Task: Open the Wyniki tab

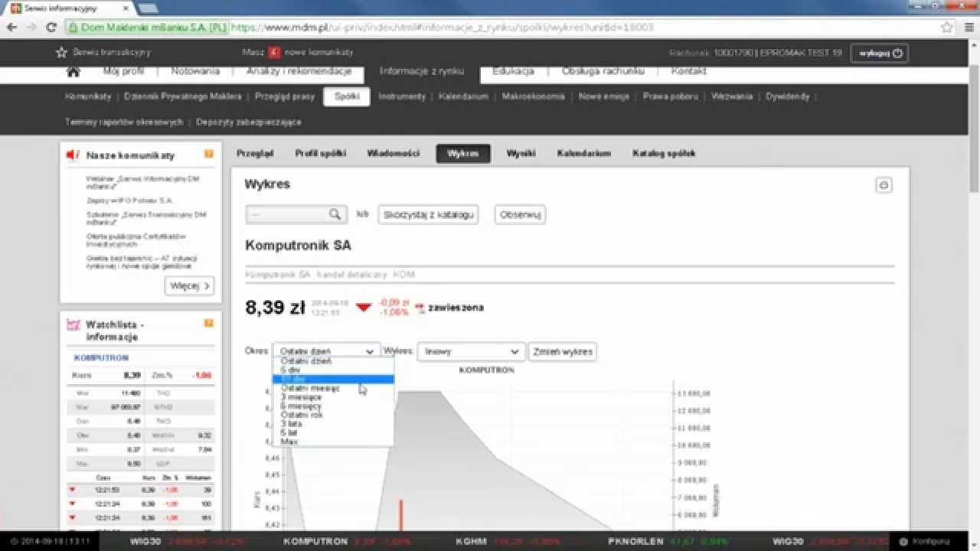Action: [x=521, y=153]
